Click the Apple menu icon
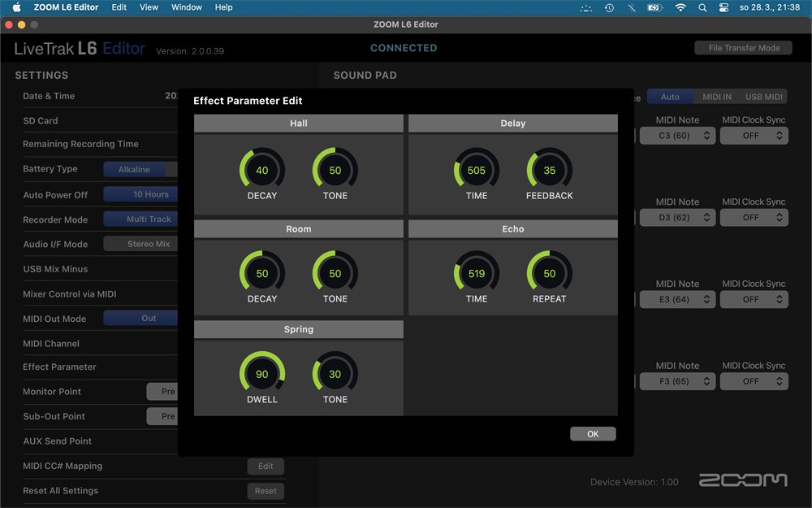This screenshot has width=812, height=508. click(16, 7)
